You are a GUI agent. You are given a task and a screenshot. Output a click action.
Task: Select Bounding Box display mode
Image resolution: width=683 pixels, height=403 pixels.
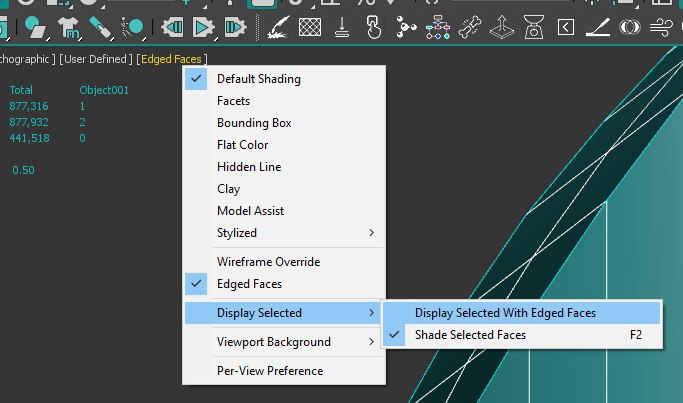[x=284, y=123]
